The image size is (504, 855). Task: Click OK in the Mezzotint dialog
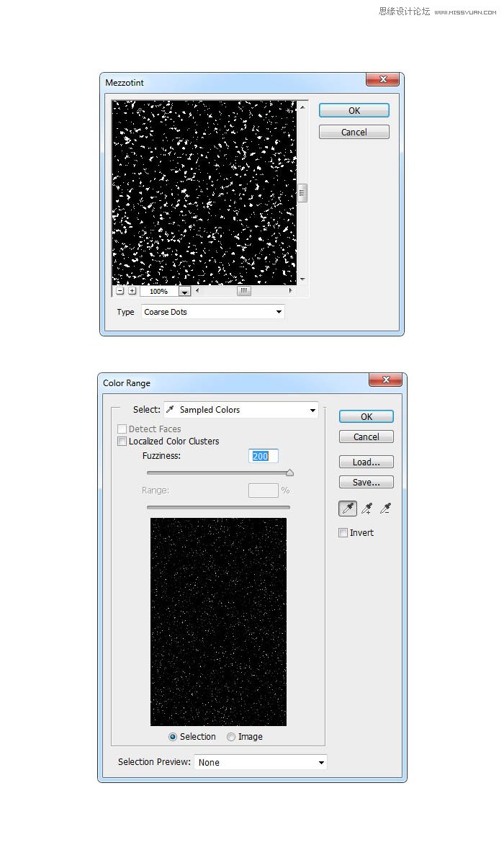[x=354, y=111]
